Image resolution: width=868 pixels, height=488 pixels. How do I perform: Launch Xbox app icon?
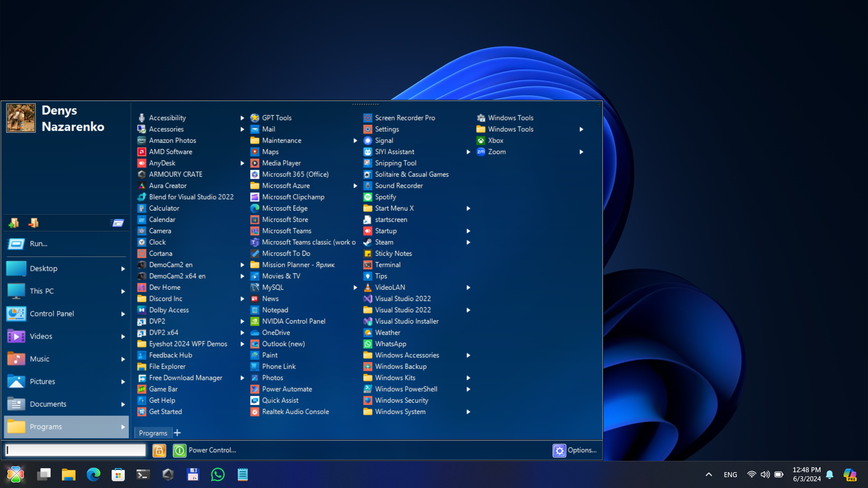481,141
